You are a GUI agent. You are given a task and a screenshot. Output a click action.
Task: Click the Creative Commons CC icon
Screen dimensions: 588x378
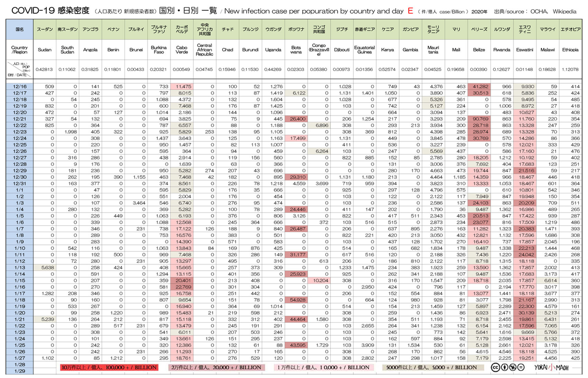pos(495,367)
